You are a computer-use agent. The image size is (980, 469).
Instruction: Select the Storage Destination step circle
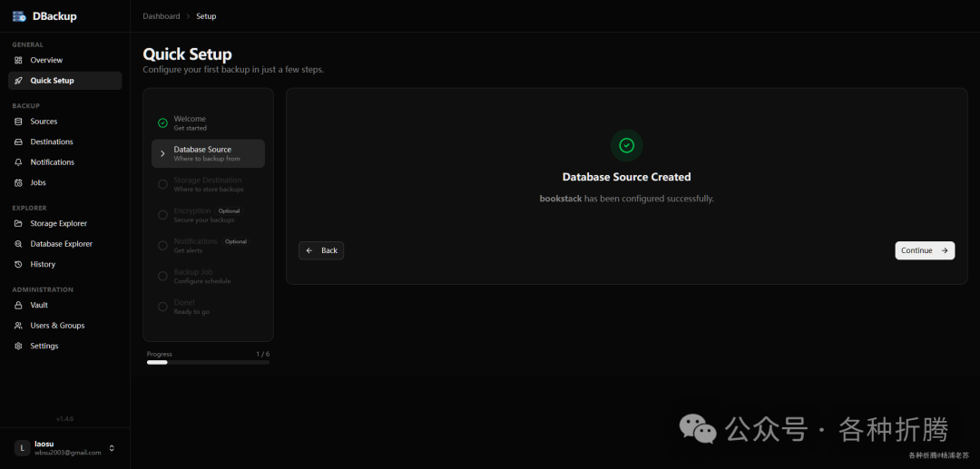click(x=162, y=184)
